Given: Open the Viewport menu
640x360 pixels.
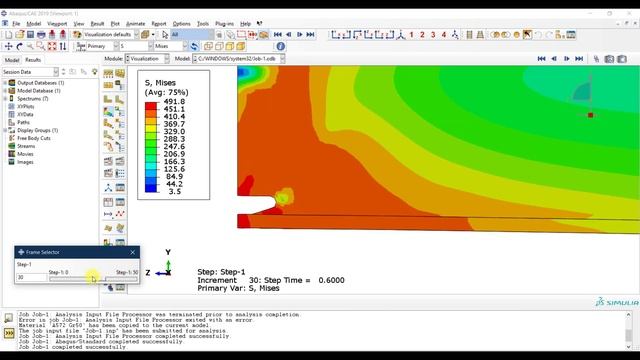Looking at the screenshot, I should [57, 24].
